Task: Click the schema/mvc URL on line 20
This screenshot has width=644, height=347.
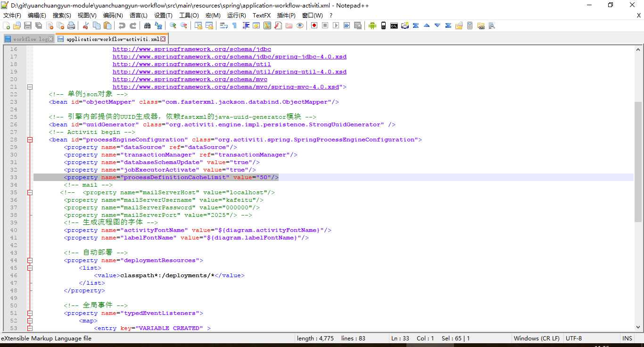Action: tap(190, 79)
